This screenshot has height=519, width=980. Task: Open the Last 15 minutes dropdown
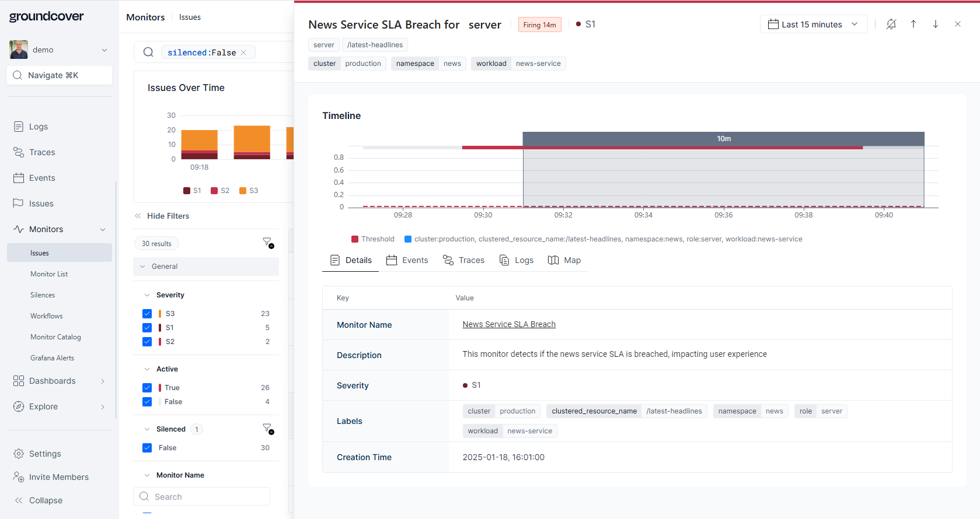(813, 24)
